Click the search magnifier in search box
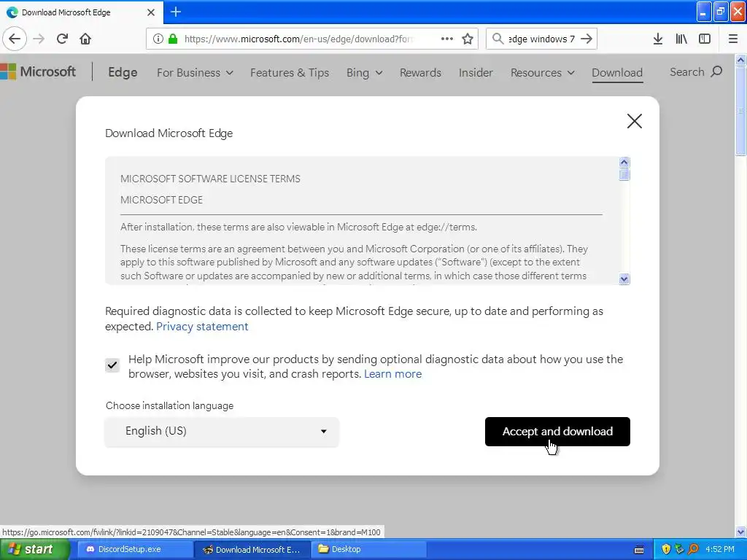747x560 pixels. pyautogui.click(x=498, y=39)
